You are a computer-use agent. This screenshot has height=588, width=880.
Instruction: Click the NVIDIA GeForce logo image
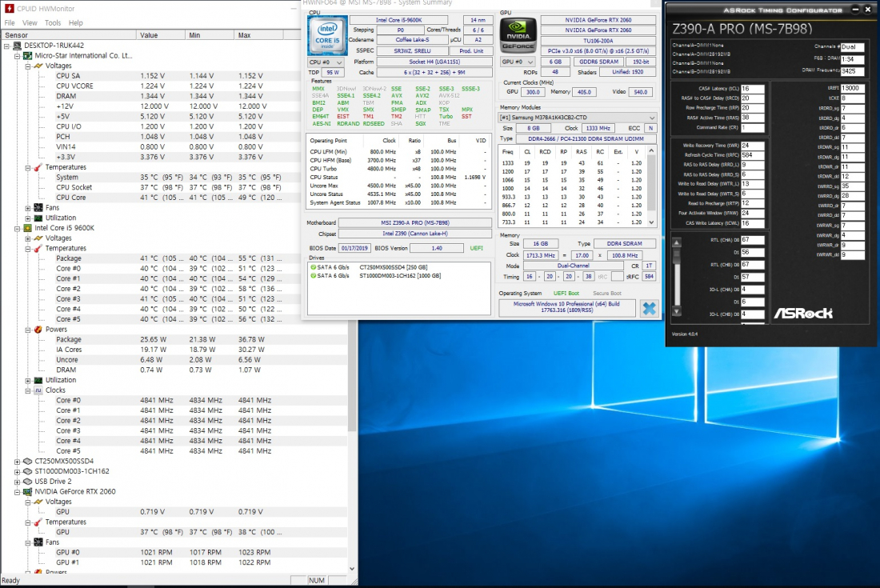518,34
